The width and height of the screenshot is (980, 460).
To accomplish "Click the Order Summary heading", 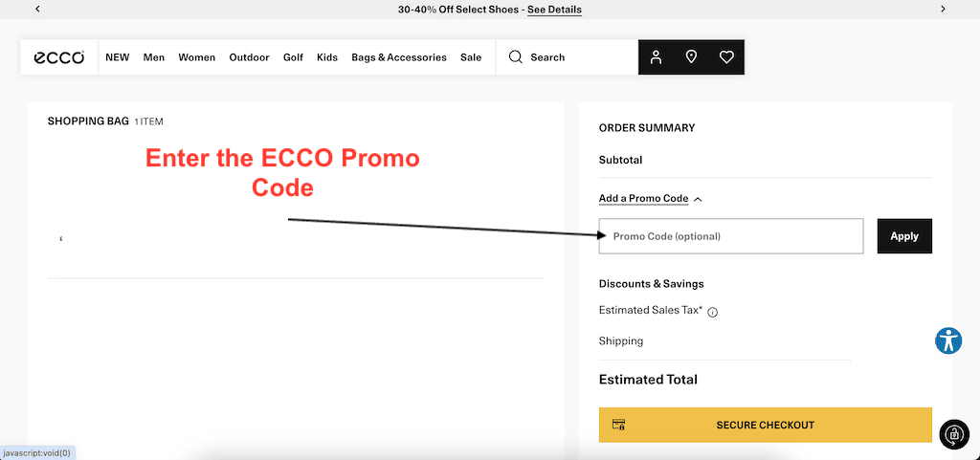I will click(x=647, y=128).
